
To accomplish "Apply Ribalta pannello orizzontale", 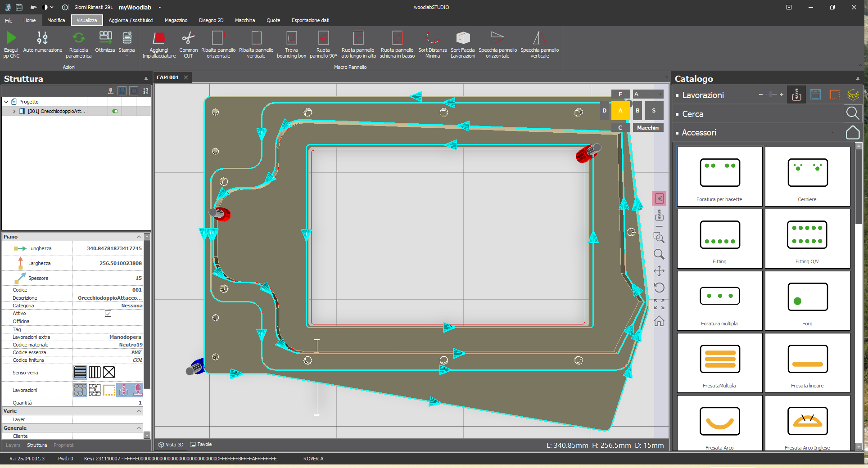I will (x=218, y=44).
